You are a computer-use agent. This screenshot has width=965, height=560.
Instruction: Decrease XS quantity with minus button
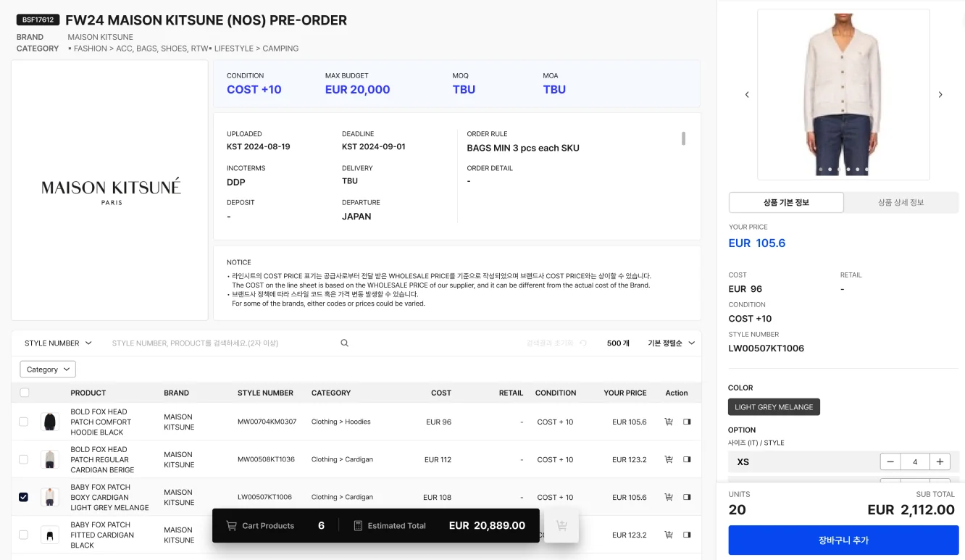point(890,462)
